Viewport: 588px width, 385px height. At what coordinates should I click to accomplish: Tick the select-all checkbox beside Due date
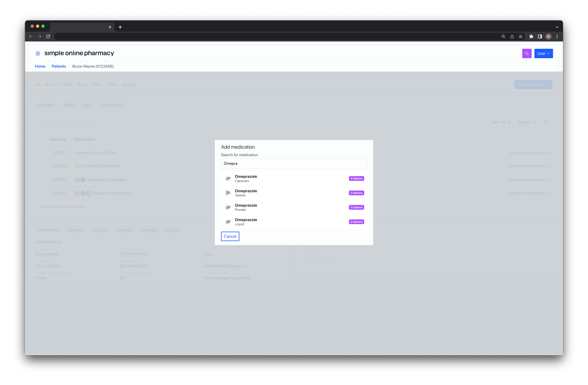[x=41, y=139]
